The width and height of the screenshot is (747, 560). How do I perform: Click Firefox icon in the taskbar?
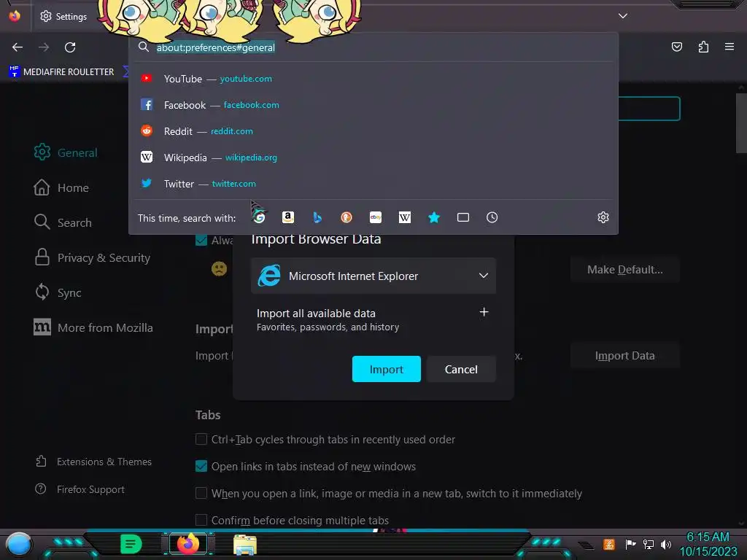pyautogui.click(x=188, y=544)
